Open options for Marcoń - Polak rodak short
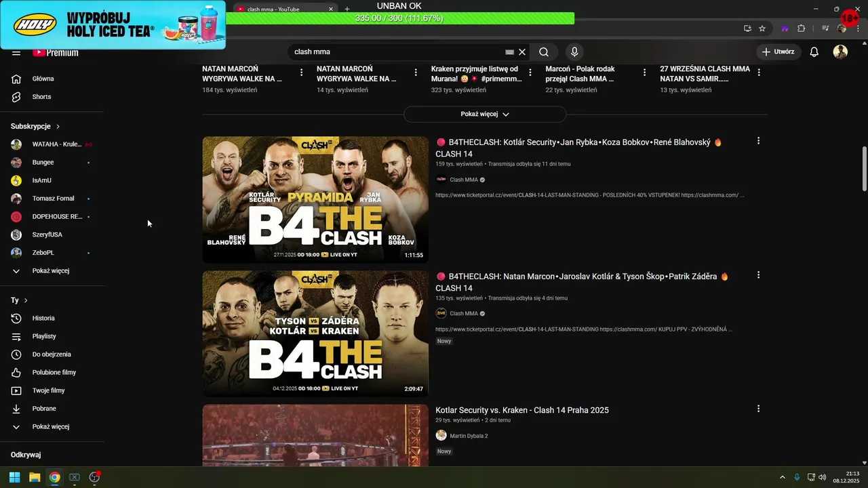868x488 pixels. (644, 72)
